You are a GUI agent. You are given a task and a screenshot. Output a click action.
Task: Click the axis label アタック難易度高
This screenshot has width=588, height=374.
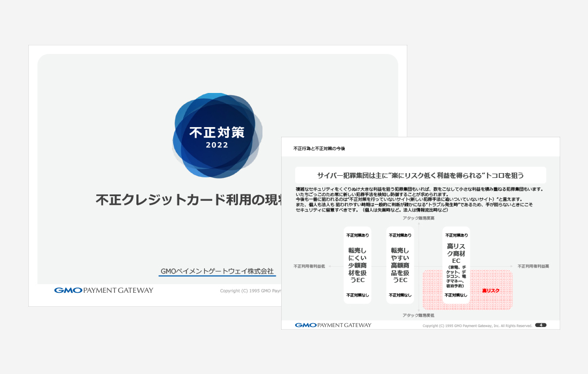point(419,218)
